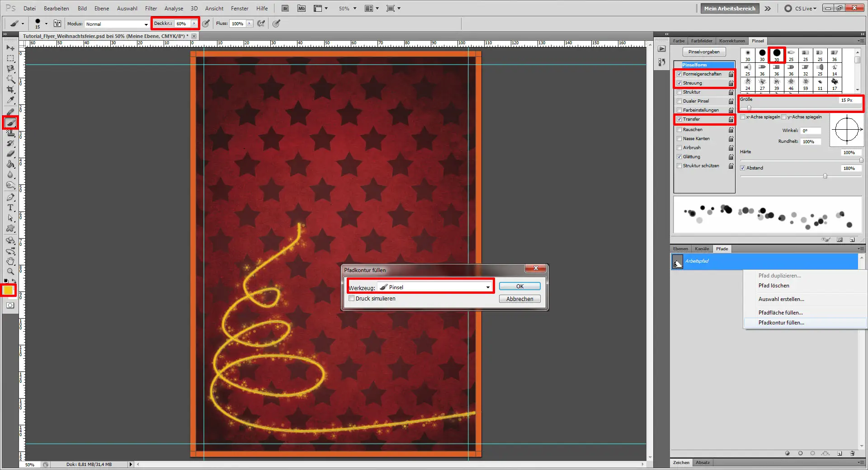The height and width of the screenshot is (470, 868).
Task: Open the tool preset picker arrow
Action: point(23,23)
